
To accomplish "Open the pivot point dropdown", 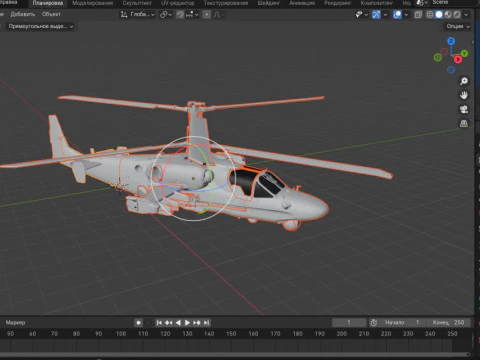I will pos(166,14).
